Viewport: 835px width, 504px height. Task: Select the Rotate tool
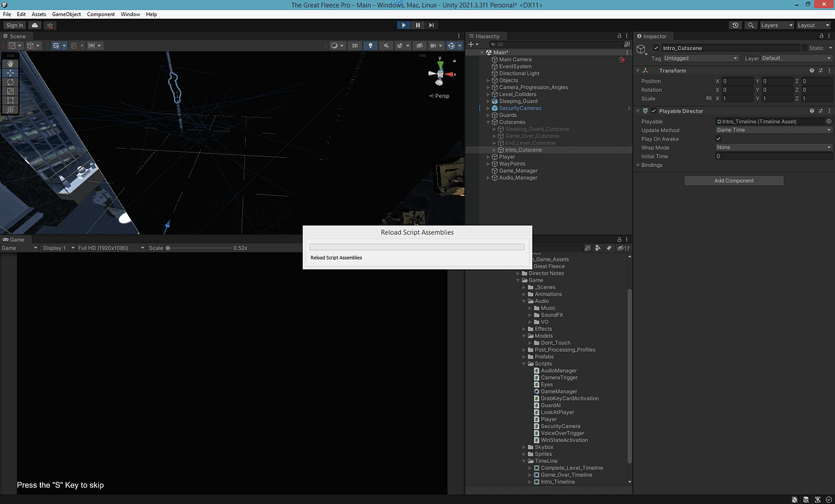pyautogui.click(x=10, y=82)
